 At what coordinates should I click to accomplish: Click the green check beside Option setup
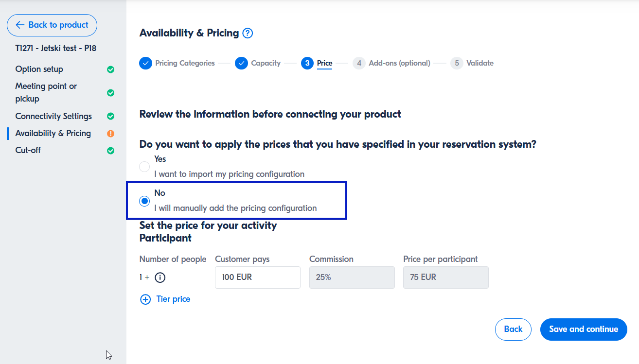[110, 69]
